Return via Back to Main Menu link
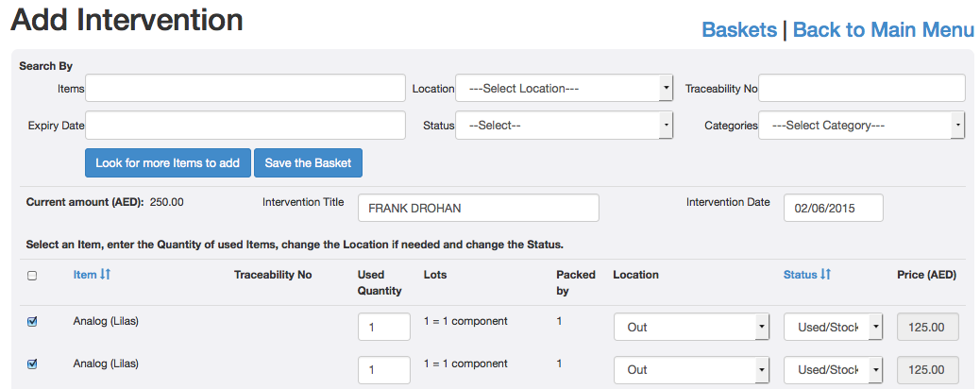 coord(883,30)
